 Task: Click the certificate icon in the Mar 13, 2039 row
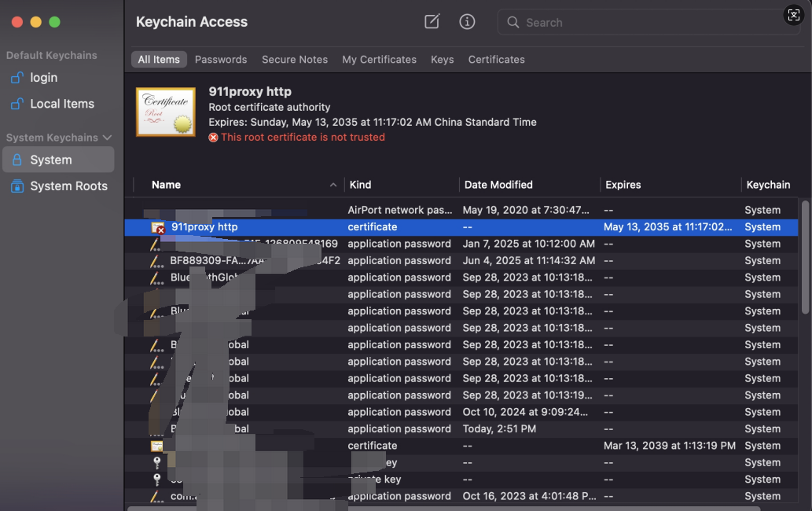coord(156,446)
